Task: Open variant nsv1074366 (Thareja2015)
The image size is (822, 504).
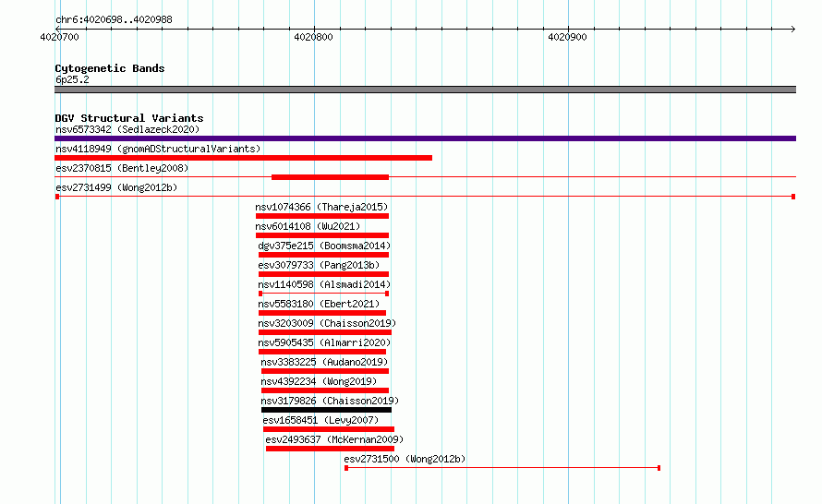Action: tap(322, 207)
